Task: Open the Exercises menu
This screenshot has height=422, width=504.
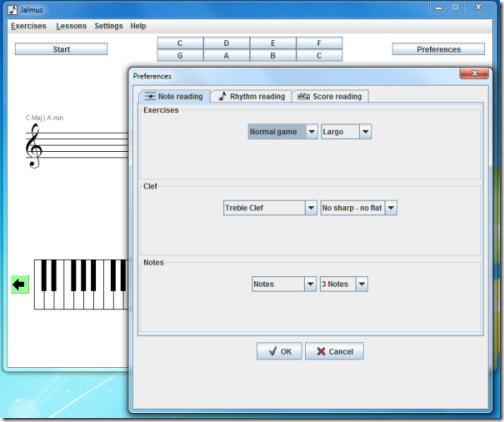Action: point(29,26)
